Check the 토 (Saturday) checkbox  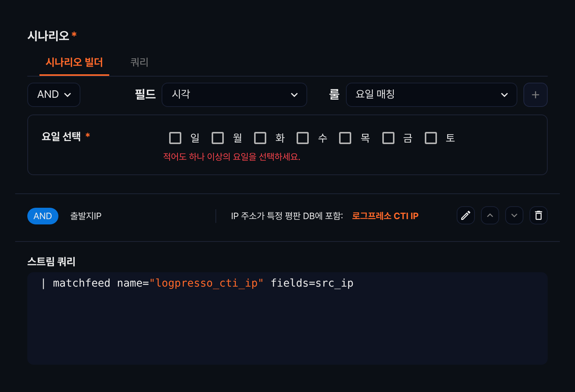[x=431, y=138]
